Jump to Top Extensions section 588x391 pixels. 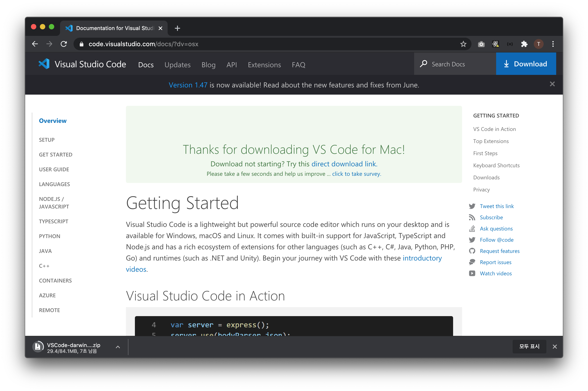[491, 141]
